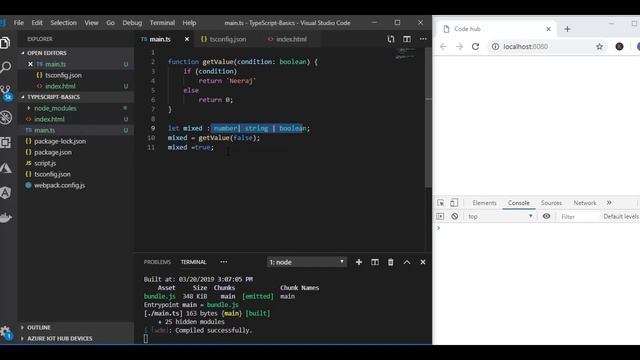The width and height of the screenshot is (640, 360).
Task: Open the Docker view in activity bar
Action: point(6,218)
